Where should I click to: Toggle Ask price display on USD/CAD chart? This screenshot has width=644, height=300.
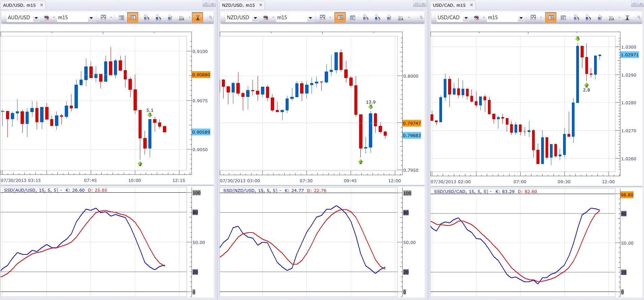pos(563,18)
